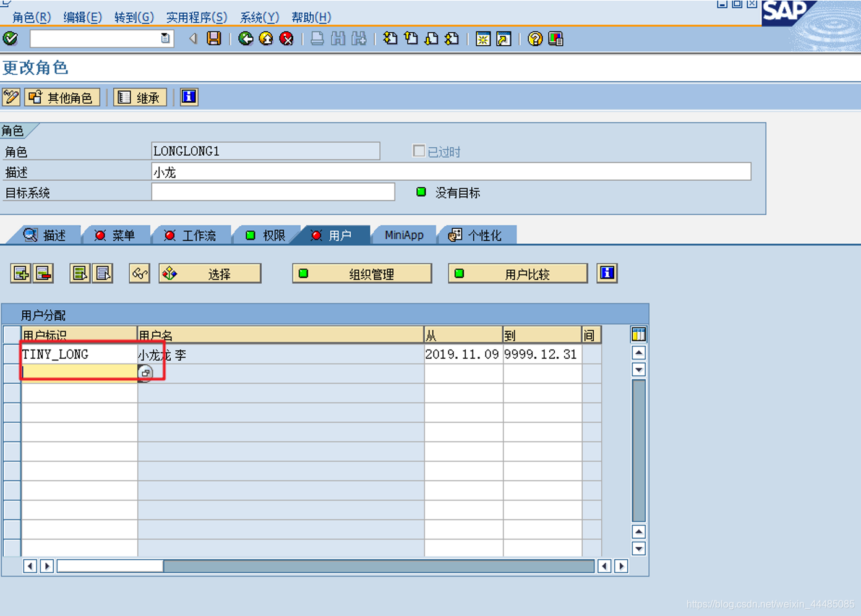Jump to first page icon
This screenshot has width=861, height=616.
tap(390, 38)
